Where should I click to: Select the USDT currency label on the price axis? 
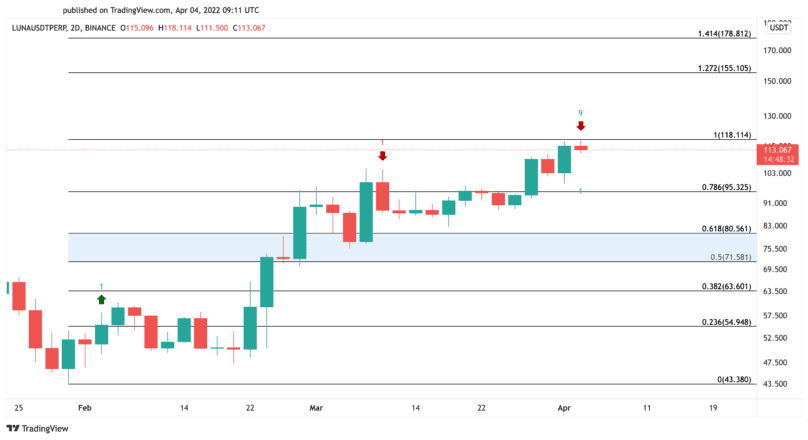pyautogui.click(x=779, y=27)
